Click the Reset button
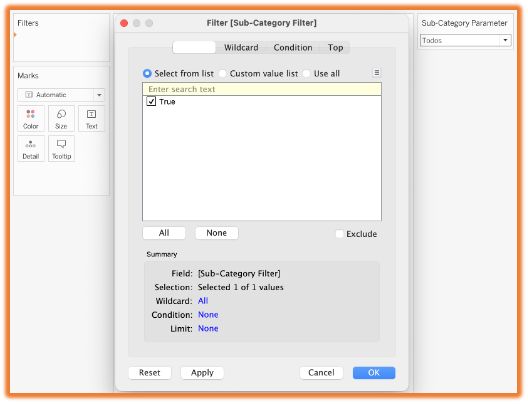 pyautogui.click(x=150, y=373)
